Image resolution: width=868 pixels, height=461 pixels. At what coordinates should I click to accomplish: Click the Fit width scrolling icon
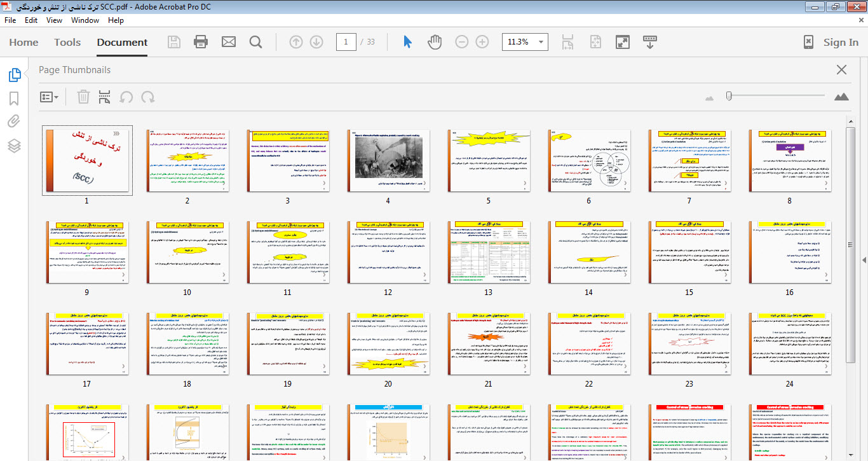(x=569, y=42)
